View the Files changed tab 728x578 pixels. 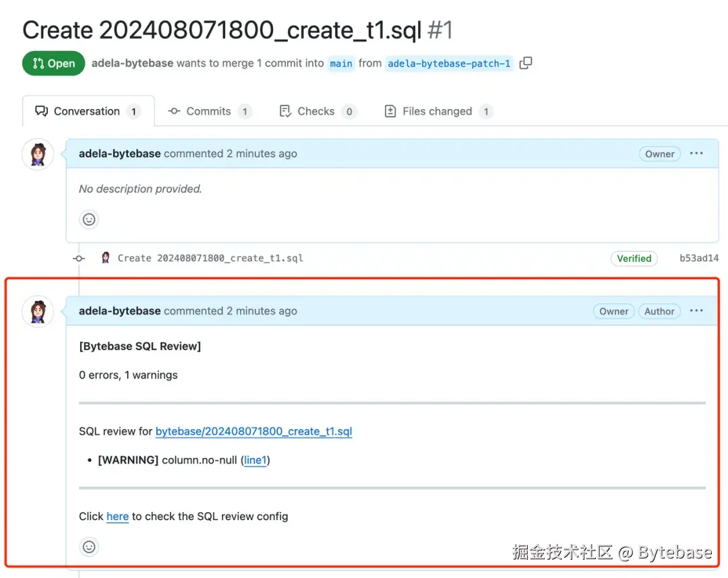click(x=439, y=111)
